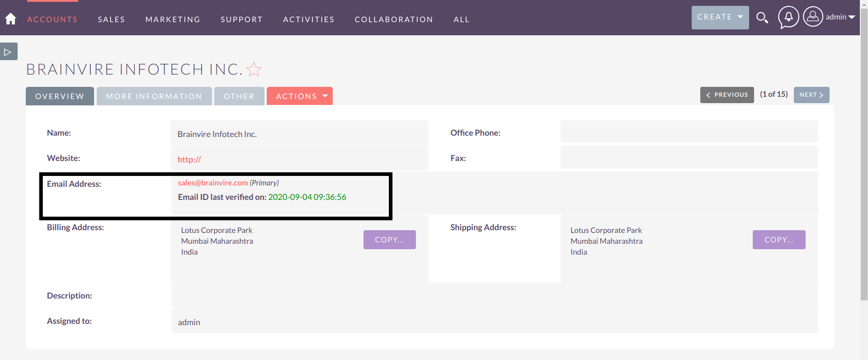Open the Create dropdown
The image size is (868, 360).
click(x=720, y=17)
